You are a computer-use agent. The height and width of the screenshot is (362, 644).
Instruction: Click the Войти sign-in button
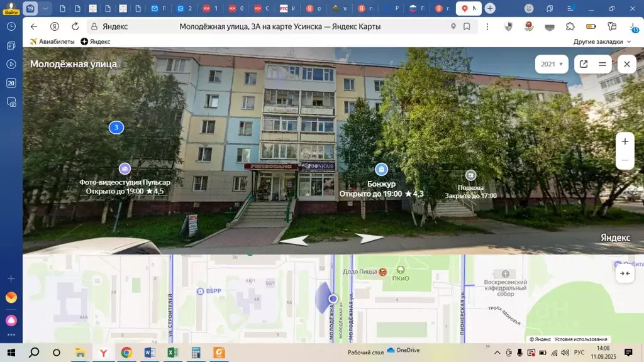click(x=11, y=12)
